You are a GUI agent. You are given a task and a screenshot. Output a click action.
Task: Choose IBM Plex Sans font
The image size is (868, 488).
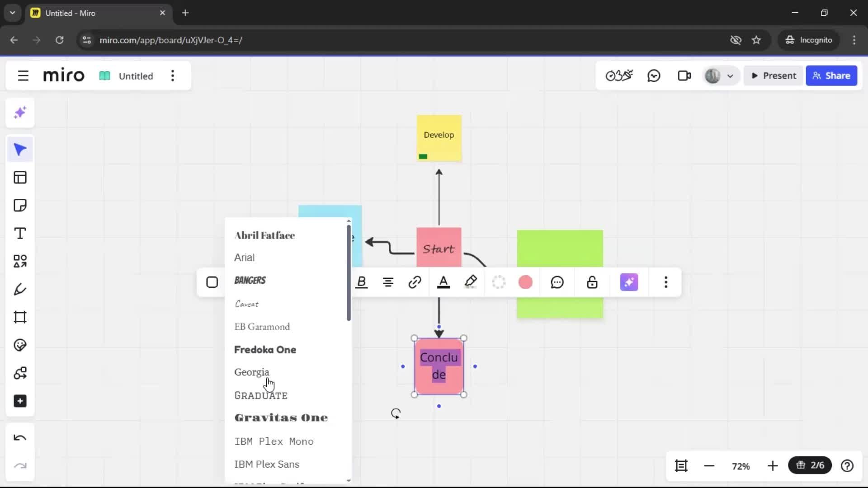click(x=267, y=465)
